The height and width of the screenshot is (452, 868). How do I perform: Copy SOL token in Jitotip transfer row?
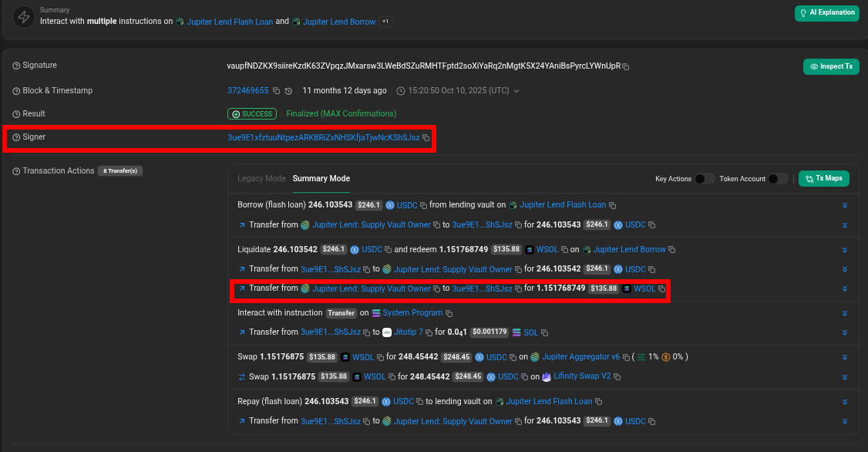pos(544,333)
